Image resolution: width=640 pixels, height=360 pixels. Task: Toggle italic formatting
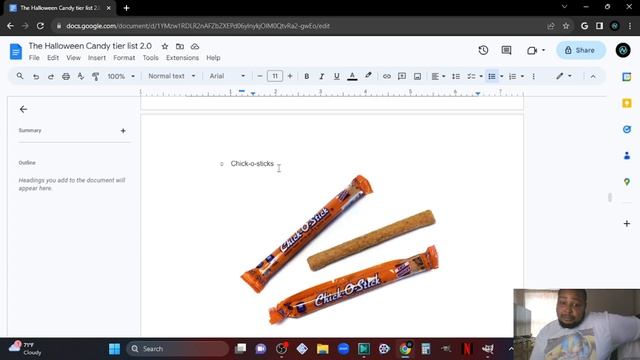(322, 76)
